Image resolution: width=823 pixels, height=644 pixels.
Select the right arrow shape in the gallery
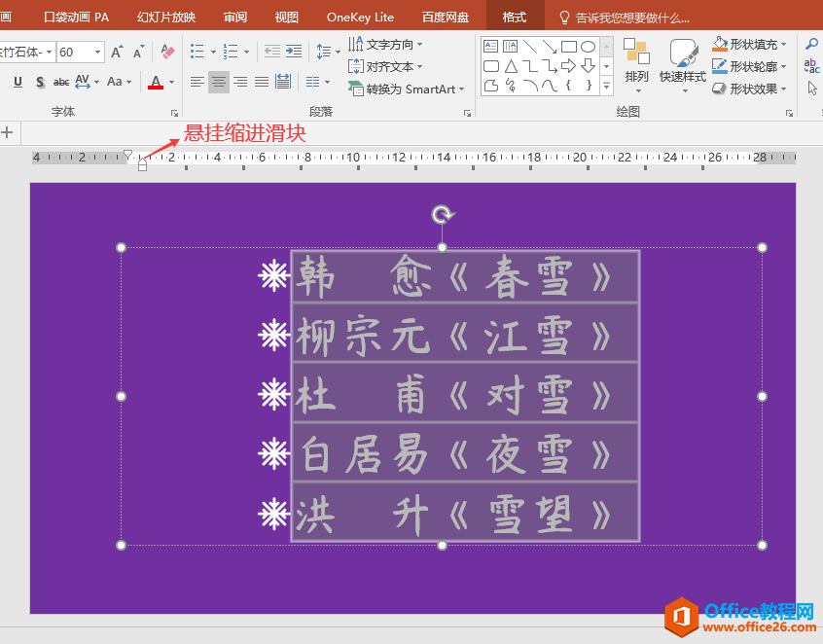pyautogui.click(x=569, y=65)
